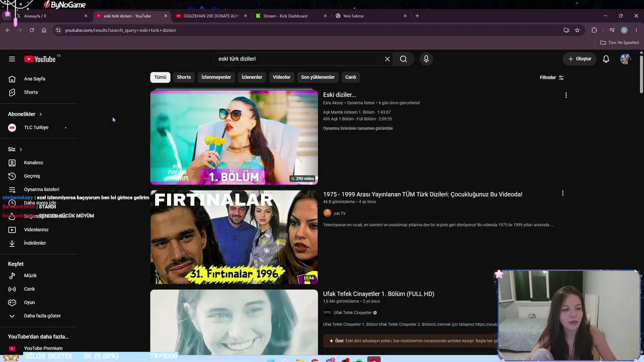
Task: Select the İzlenmeyenler filter chip
Action: [216, 77]
